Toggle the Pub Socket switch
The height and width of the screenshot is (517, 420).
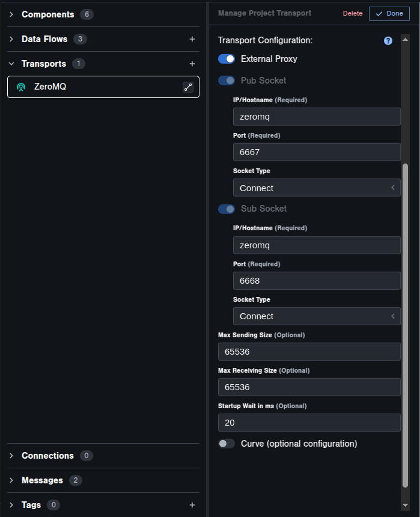click(227, 81)
